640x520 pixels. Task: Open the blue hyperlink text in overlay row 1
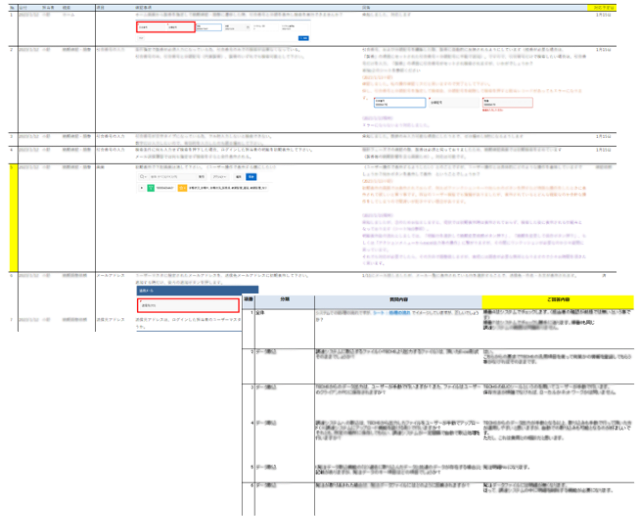(386, 311)
